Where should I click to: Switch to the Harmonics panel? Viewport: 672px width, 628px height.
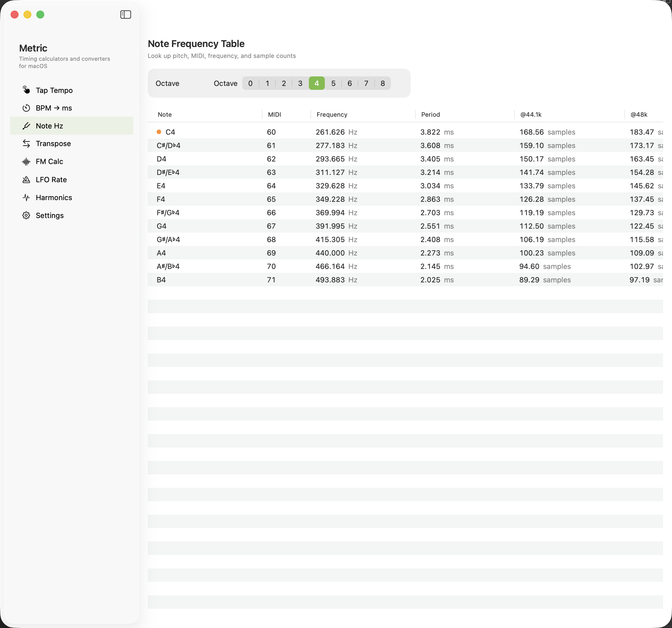point(54,197)
